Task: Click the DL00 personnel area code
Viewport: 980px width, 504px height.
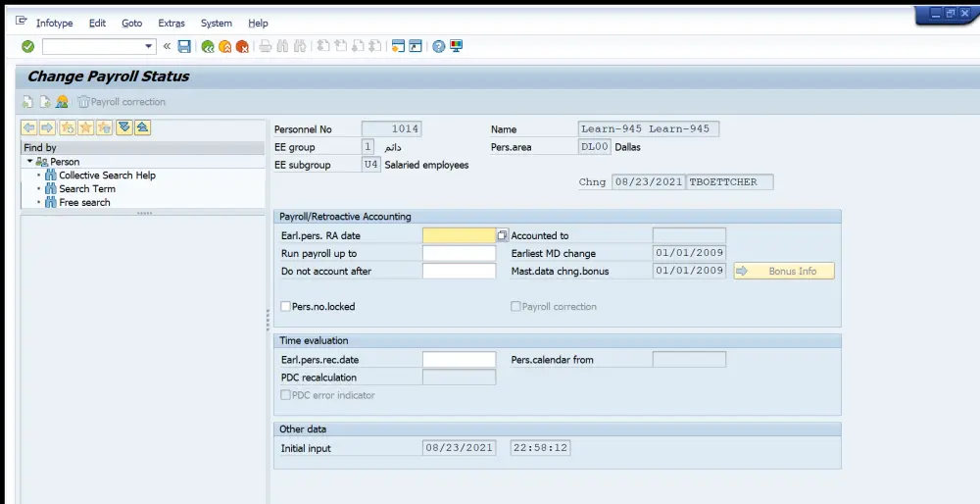Action: 595,147
